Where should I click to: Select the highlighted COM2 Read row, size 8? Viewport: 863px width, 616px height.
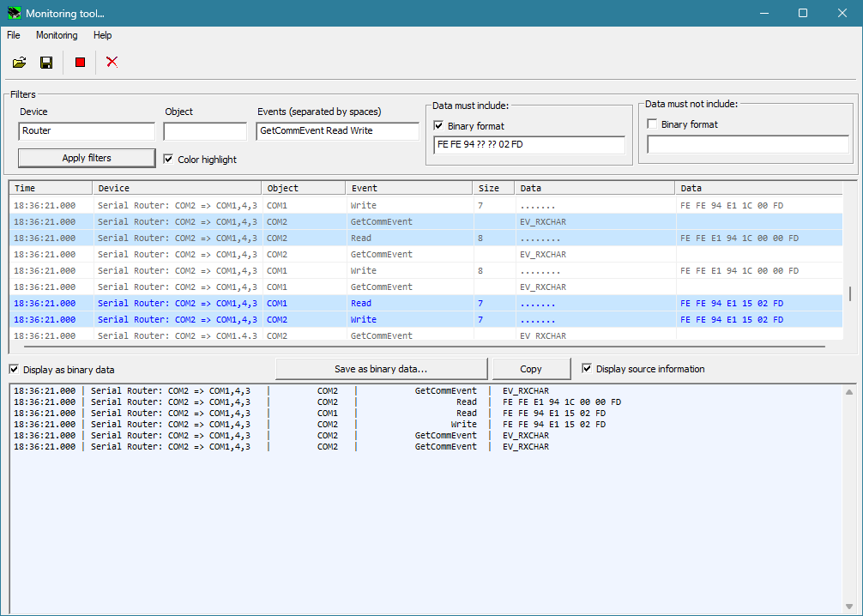click(x=426, y=238)
